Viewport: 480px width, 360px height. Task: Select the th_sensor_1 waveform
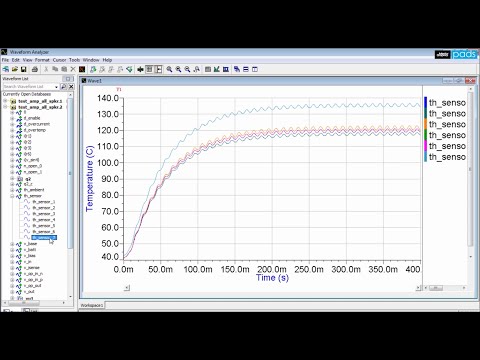(44, 202)
